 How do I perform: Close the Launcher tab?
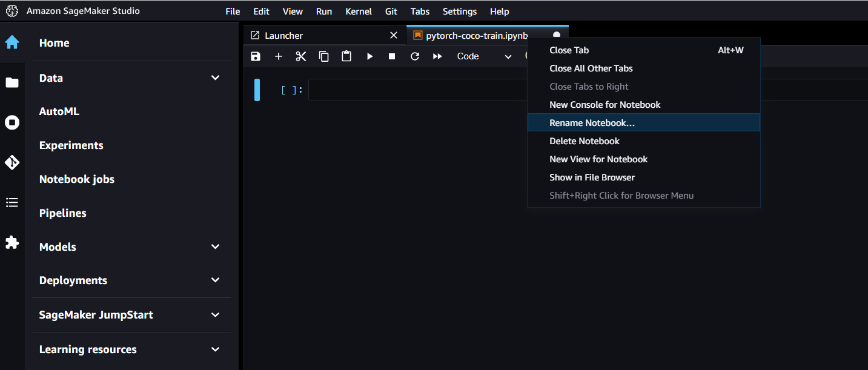[x=394, y=36]
